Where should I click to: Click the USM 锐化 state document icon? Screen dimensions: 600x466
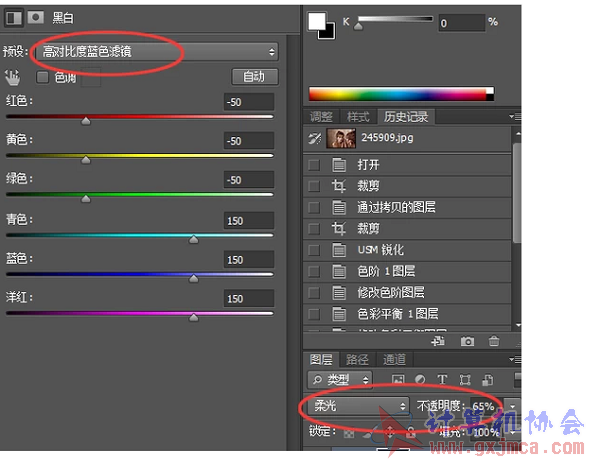click(x=339, y=250)
